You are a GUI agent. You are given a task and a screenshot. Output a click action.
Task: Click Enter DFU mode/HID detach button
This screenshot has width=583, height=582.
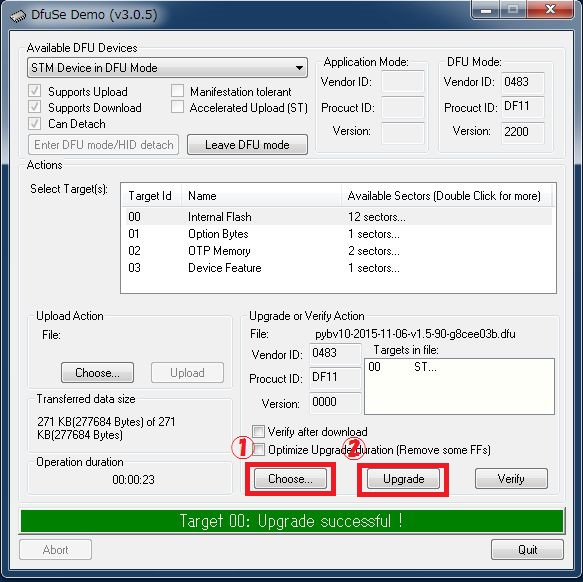coord(103,145)
